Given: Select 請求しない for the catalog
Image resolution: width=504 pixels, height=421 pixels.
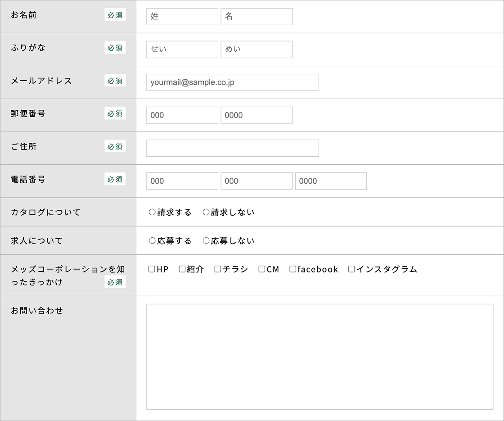Looking at the screenshot, I should pos(206,212).
